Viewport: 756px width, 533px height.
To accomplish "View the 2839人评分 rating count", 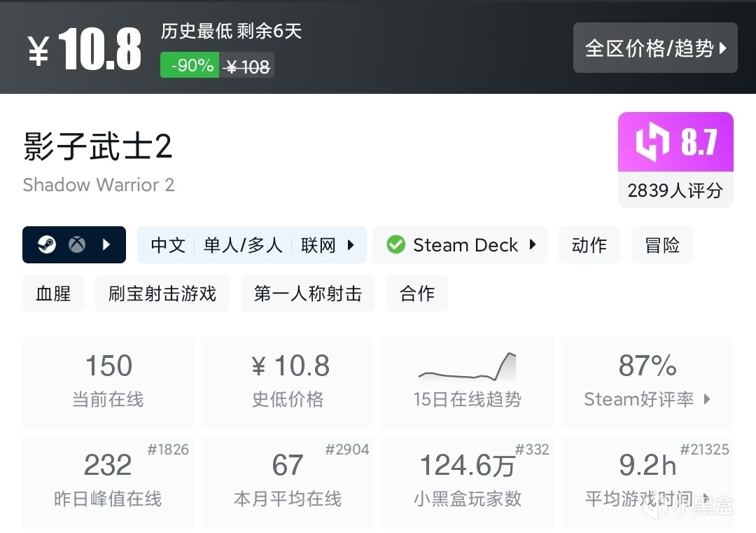I will tap(675, 191).
